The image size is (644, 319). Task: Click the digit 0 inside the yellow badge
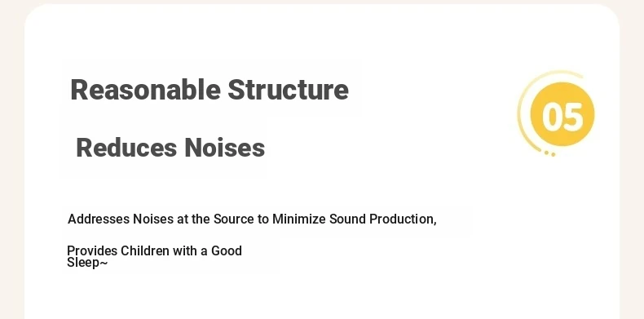553,117
